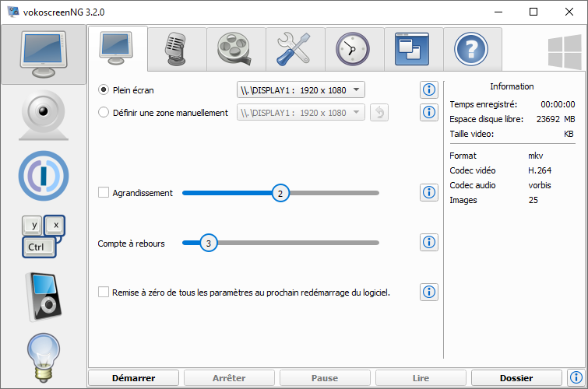The height and width of the screenshot is (389, 588).
Task: Click the Dossier button
Action: [516, 378]
